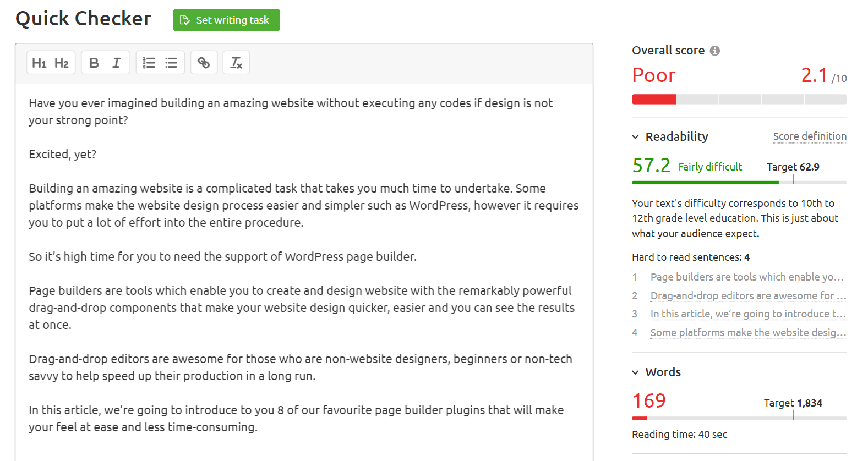The height and width of the screenshot is (461, 868).
Task: Clear text formatting
Action: [x=236, y=63]
